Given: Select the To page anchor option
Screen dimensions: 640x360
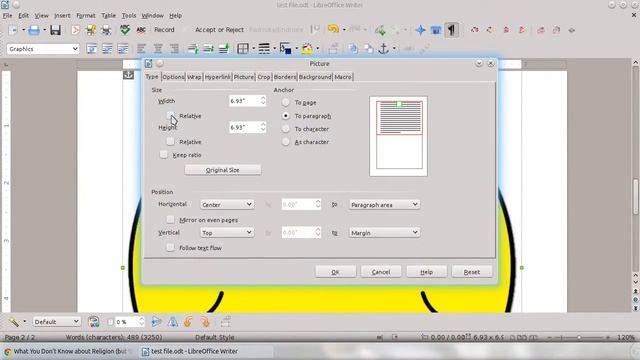Looking at the screenshot, I should [x=286, y=102].
